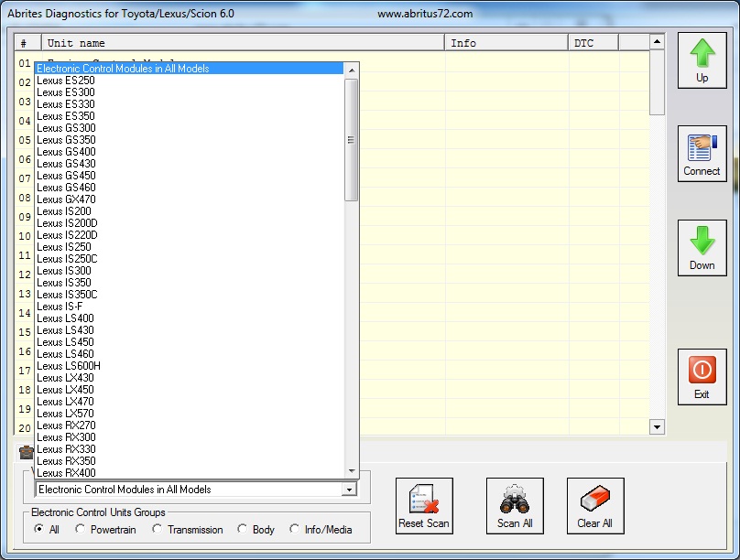Select Lexus GX470 list entry
740x560 pixels.
[190, 199]
